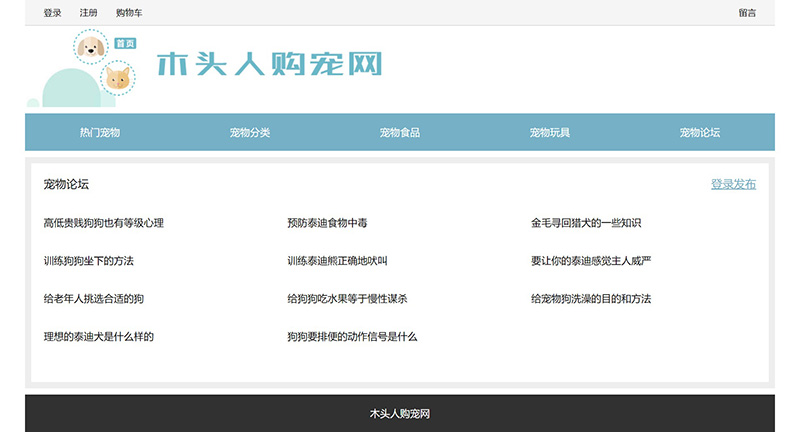Image resolution: width=800 pixels, height=432 pixels.
Task: Open the post 狗狗要排便的动作信号是什么
Action: [352, 337]
